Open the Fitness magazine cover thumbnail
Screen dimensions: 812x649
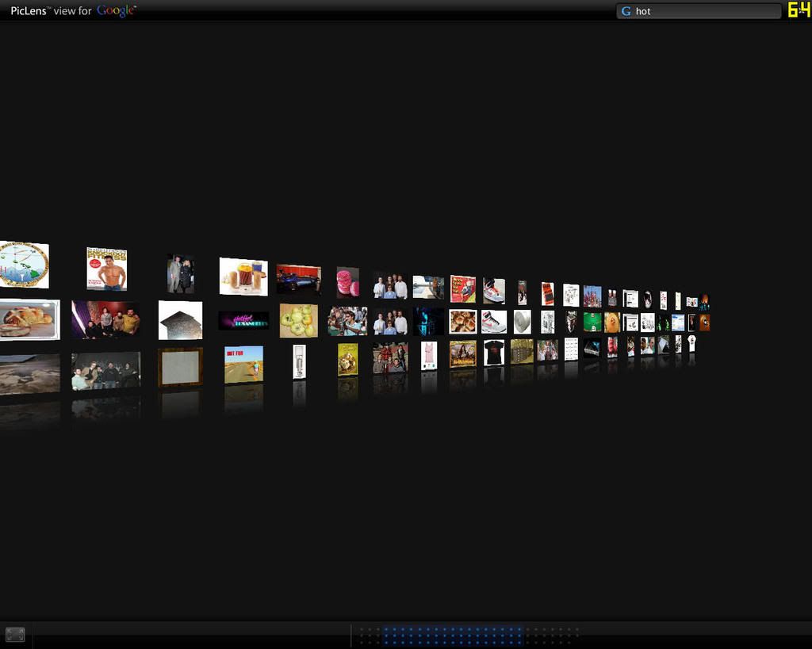(107, 269)
